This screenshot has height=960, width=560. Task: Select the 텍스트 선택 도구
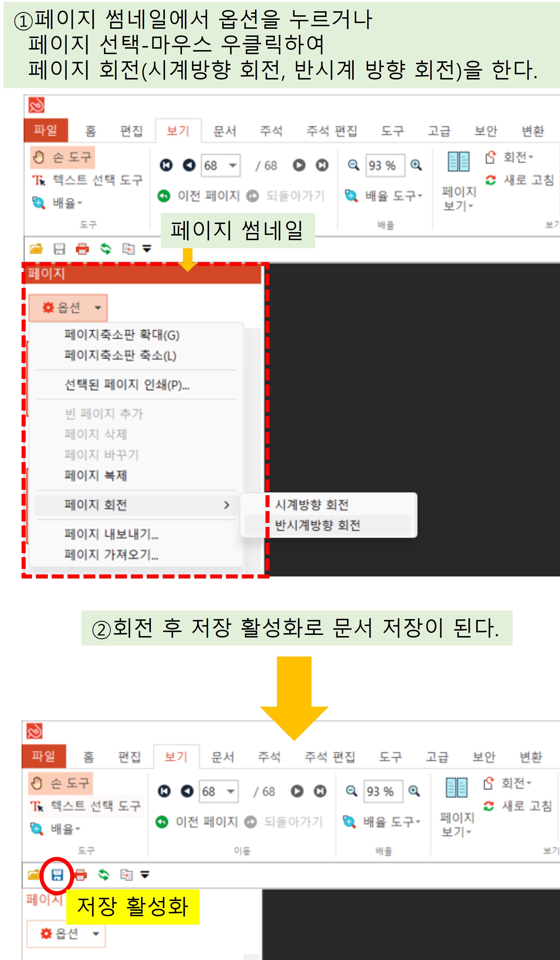click(88, 180)
